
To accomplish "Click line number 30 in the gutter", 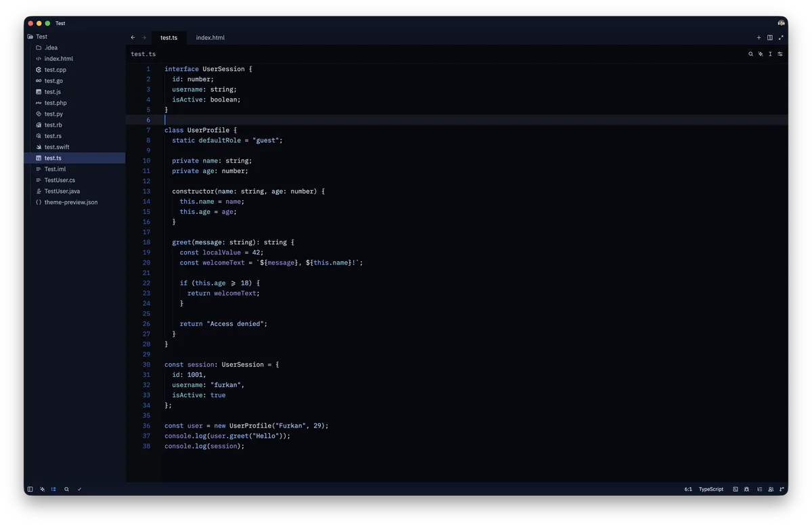I will (147, 365).
